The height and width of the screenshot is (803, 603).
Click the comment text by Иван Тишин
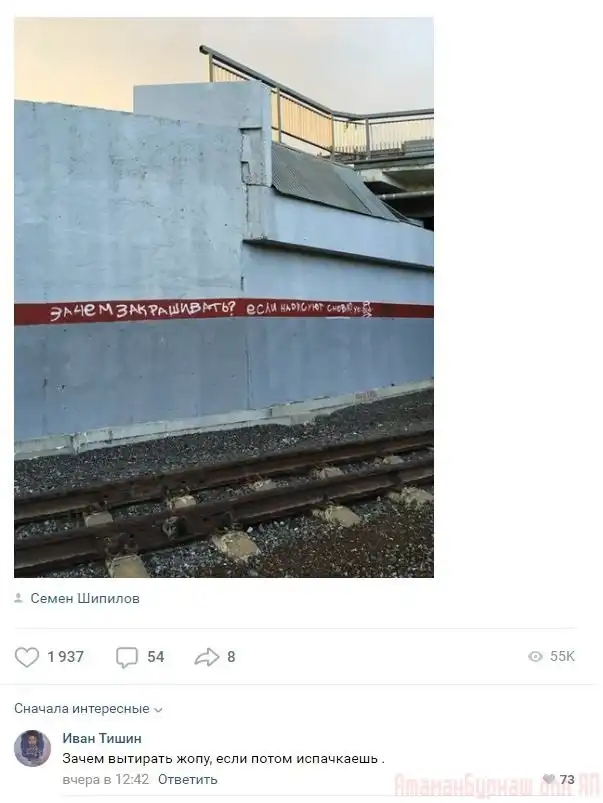click(223, 758)
